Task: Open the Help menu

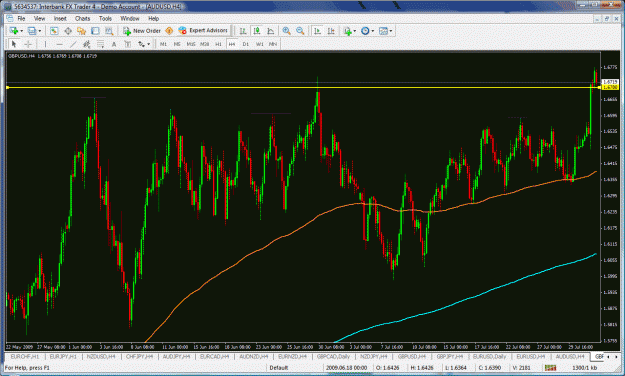Action: 153,18
